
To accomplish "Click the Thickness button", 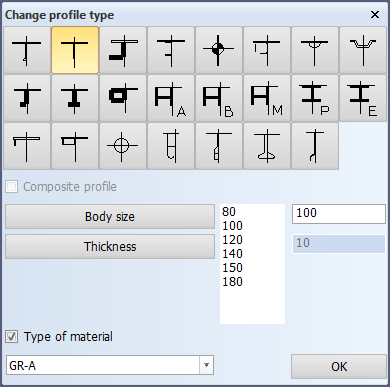I will 110,247.
